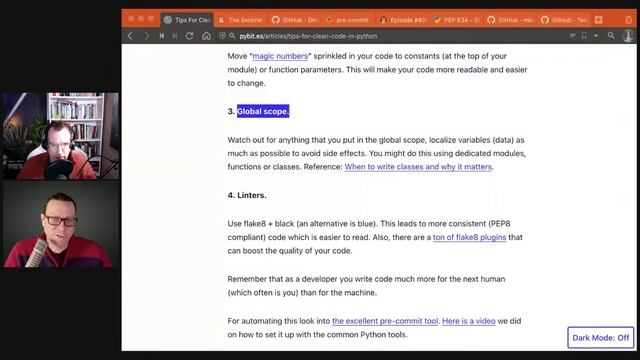The width and height of the screenshot is (640, 360).
Task: Switch to the pre-commit tab
Action: pos(348,20)
